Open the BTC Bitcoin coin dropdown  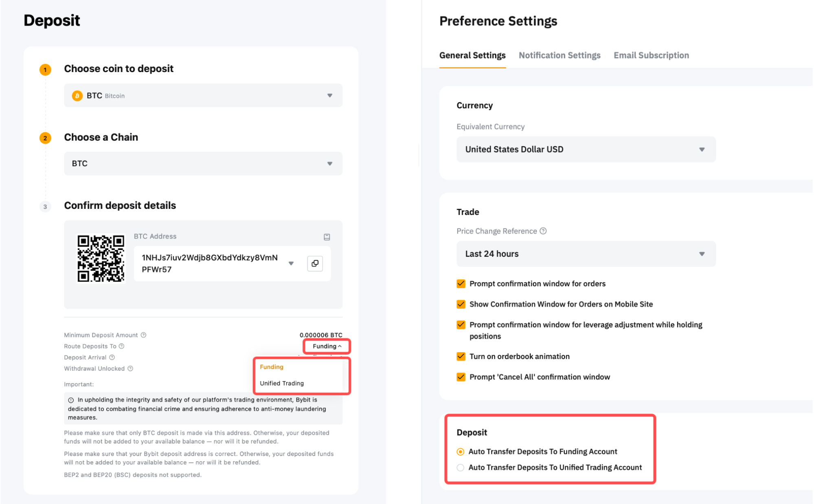pyautogui.click(x=203, y=96)
